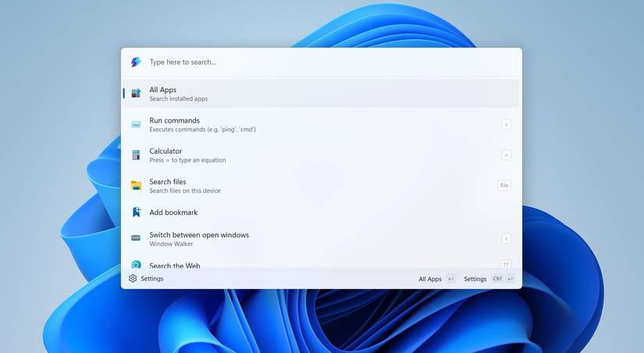Viewport: 644px width, 353px height.
Task: Click the Run commands terminal icon
Action: pos(136,124)
